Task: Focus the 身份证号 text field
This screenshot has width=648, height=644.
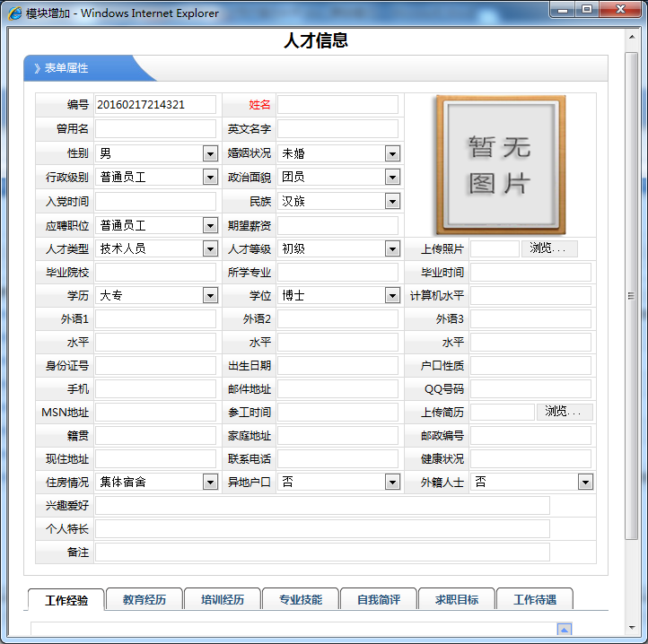Action: tap(155, 365)
